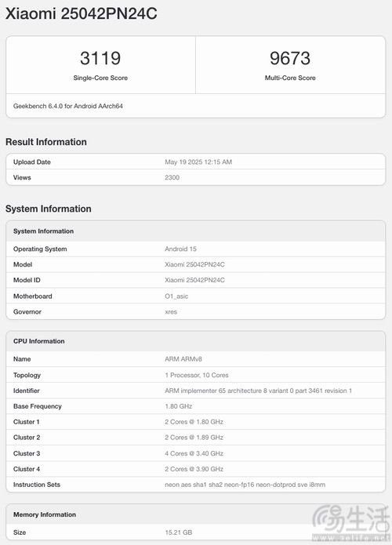Click the Base Frequency label
The image size is (392, 545).
pyautogui.click(x=37, y=406)
